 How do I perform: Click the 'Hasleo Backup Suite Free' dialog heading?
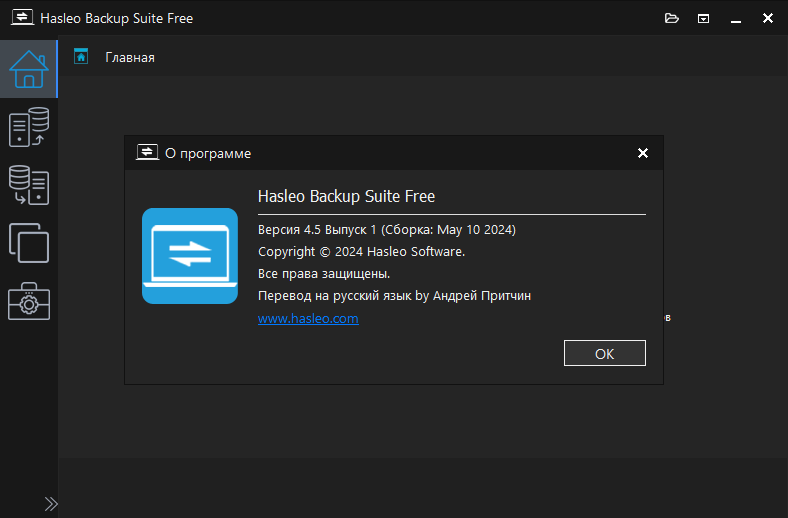(x=346, y=196)
